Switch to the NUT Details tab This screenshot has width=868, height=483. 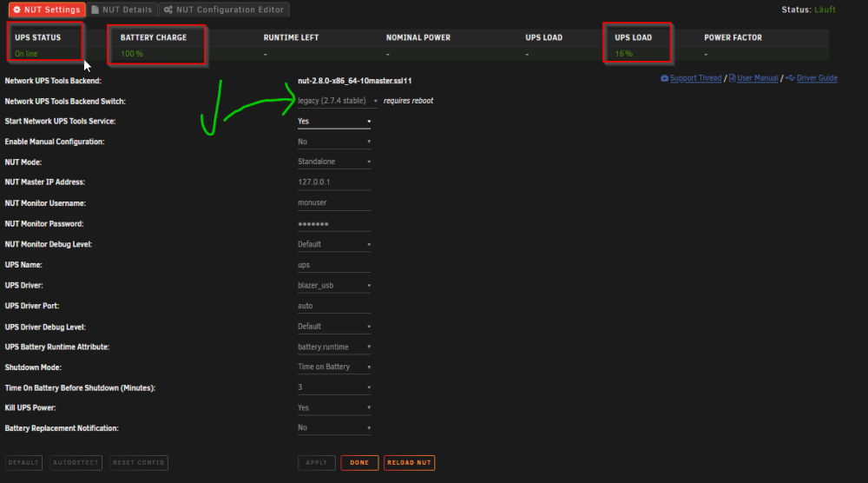point(122,10)
